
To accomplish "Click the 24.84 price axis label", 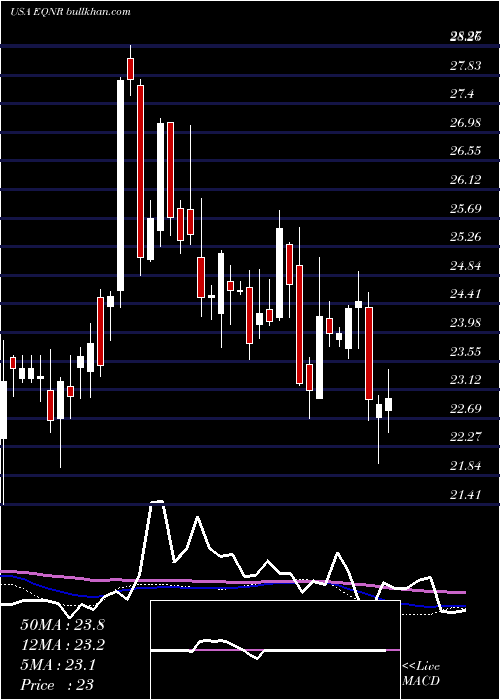I will point(466,266).
